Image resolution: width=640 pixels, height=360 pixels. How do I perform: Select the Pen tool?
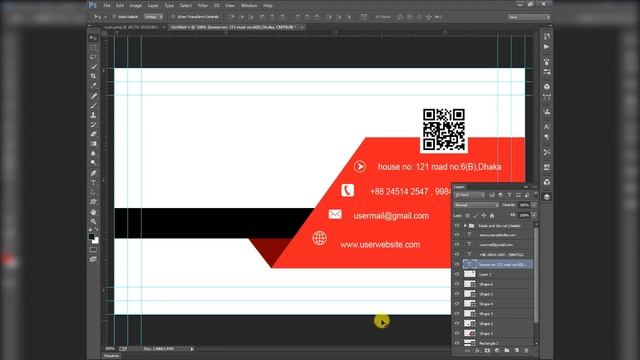click(x=93, y=173)
